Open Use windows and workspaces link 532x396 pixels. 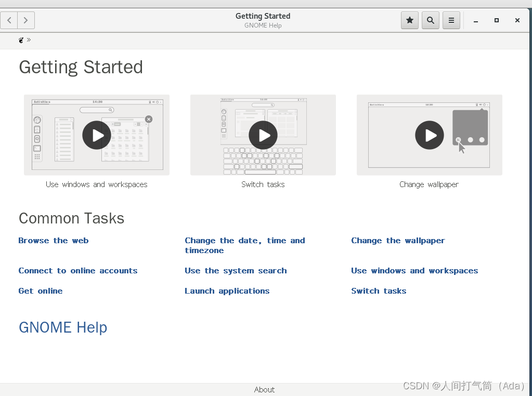pos(414,271)
